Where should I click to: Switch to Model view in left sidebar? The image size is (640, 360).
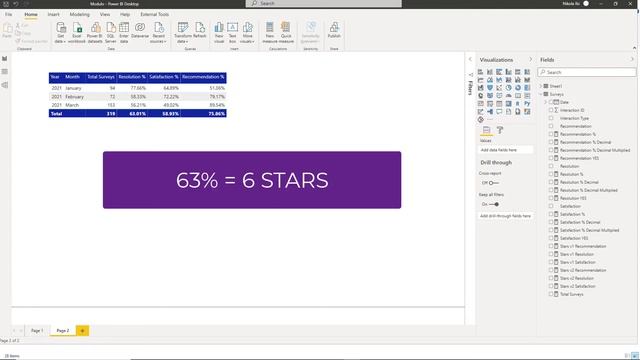[5, 85]
